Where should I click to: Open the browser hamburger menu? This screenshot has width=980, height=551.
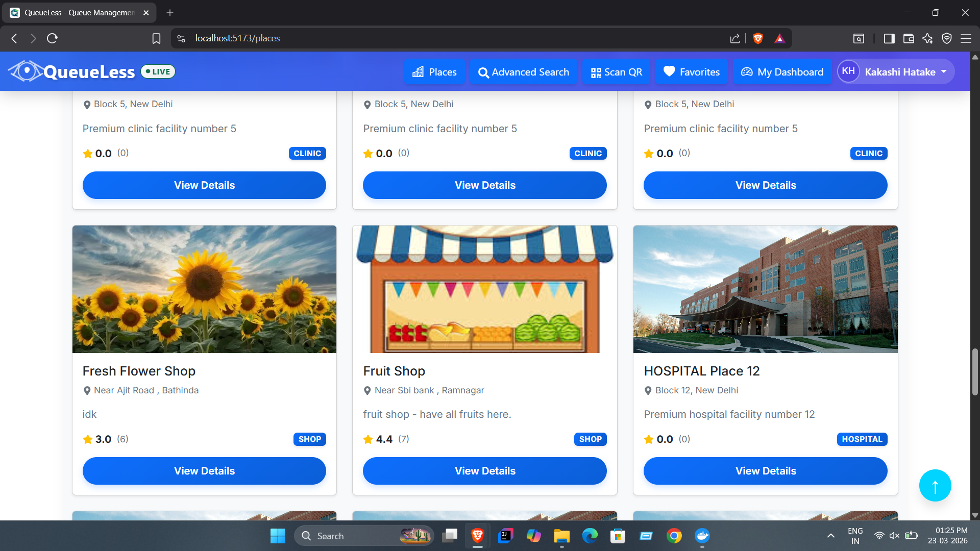[966, 38]
